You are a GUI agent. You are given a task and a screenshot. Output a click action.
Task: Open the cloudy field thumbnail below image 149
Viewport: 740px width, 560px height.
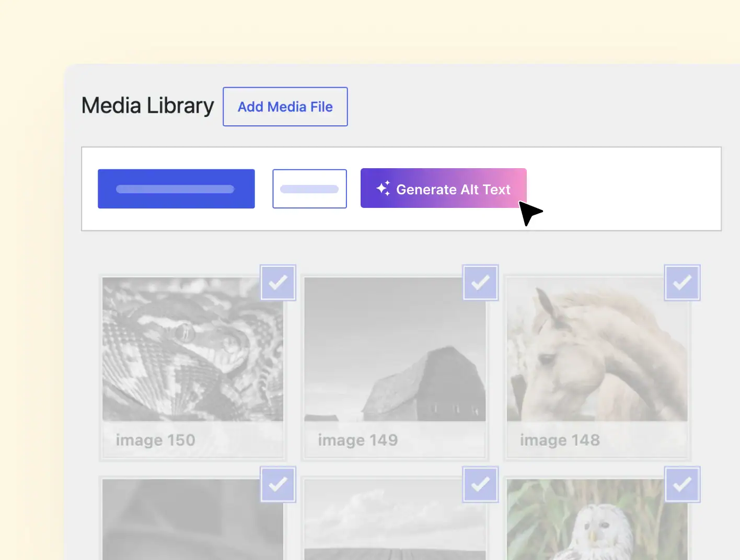pos(395,520)
